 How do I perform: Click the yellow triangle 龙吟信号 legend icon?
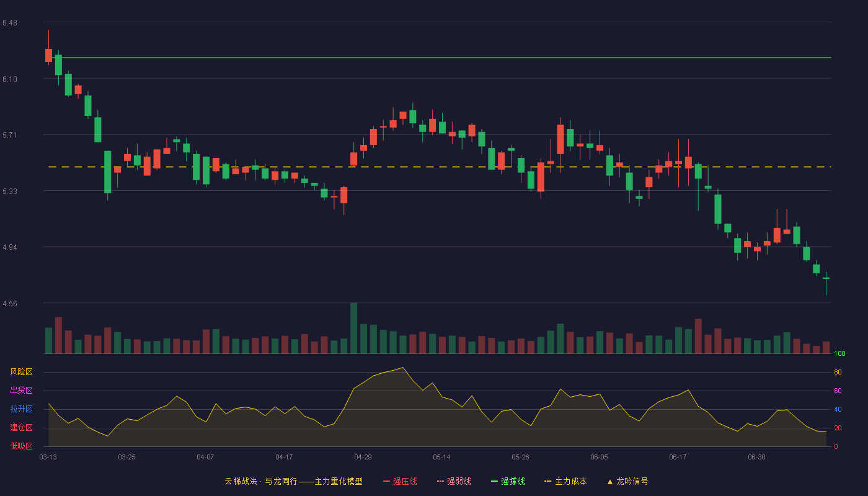click(x=610, y=482)
